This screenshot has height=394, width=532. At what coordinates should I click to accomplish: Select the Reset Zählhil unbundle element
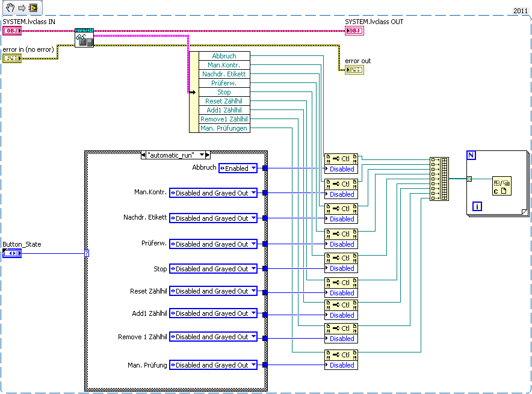pos(224,101)
